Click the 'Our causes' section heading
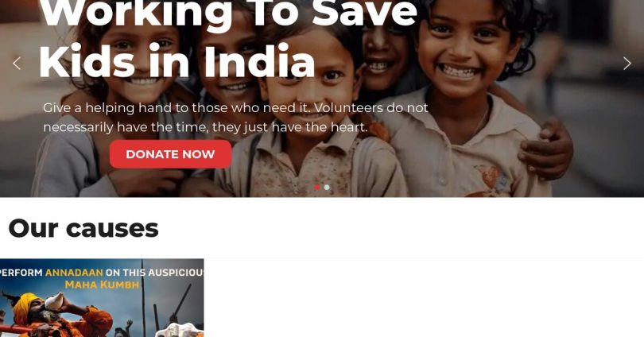The image size is (644, 337). [x=83, y=228]
